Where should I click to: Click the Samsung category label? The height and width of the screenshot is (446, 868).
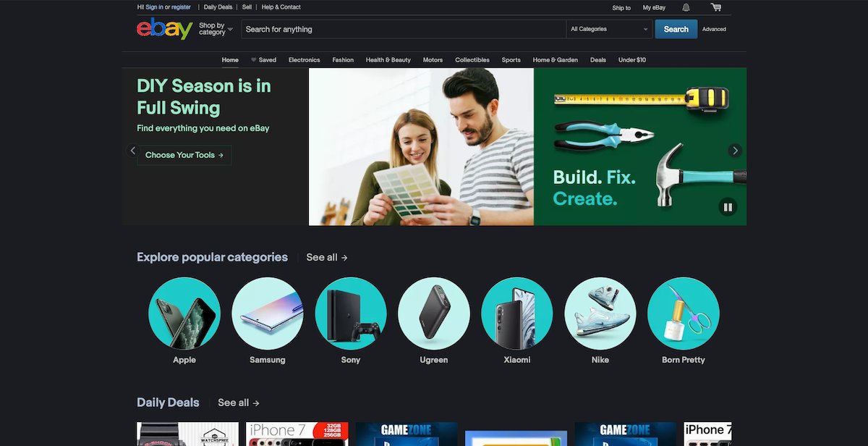268,360
